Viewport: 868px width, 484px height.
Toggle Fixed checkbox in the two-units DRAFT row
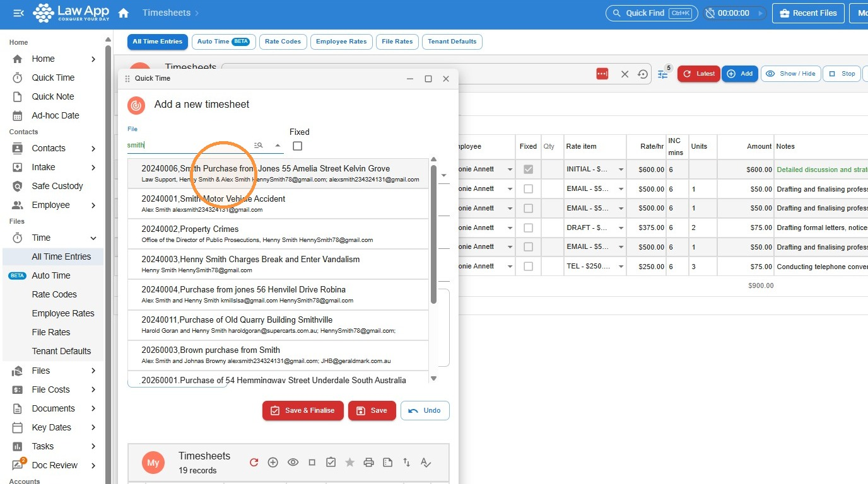[x=528, y=228]
